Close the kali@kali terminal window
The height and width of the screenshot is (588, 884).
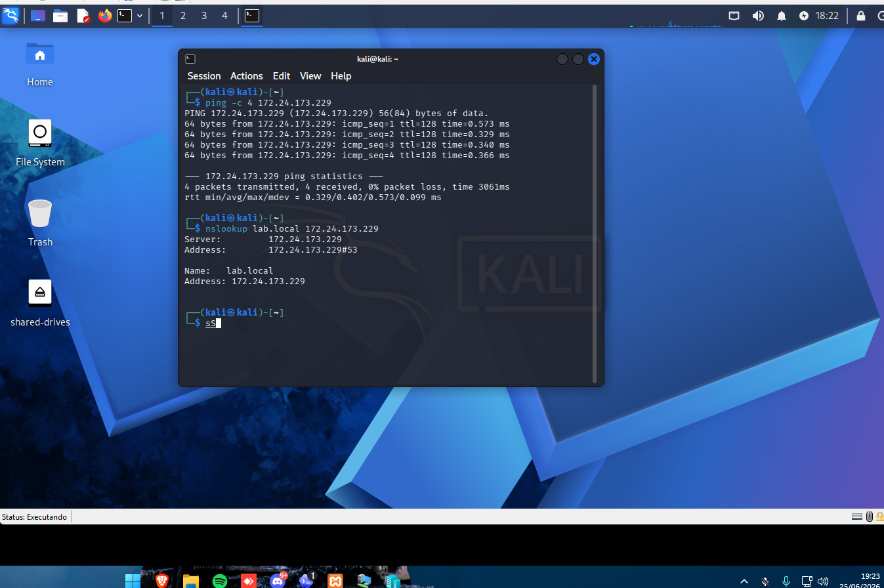[x=594, y=59]
